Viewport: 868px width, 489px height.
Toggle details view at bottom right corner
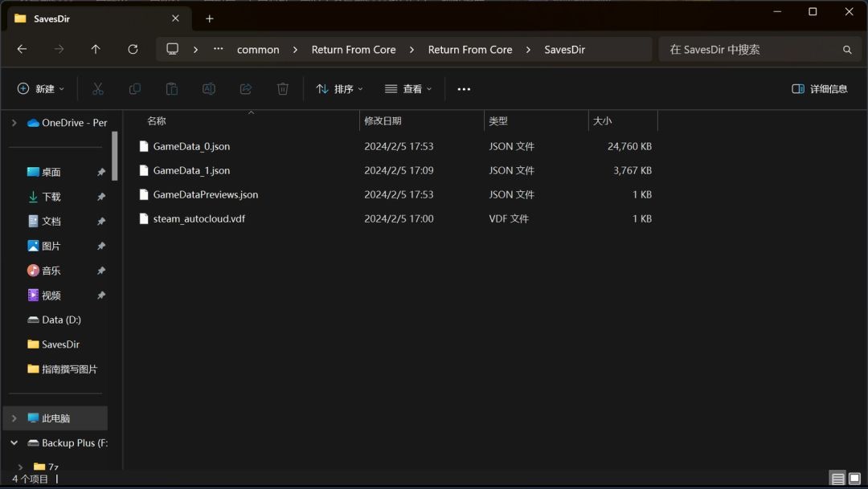click(837, 478)
